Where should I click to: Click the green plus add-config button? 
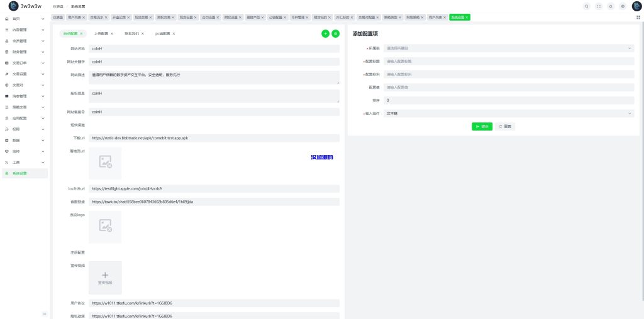point(325,33)
